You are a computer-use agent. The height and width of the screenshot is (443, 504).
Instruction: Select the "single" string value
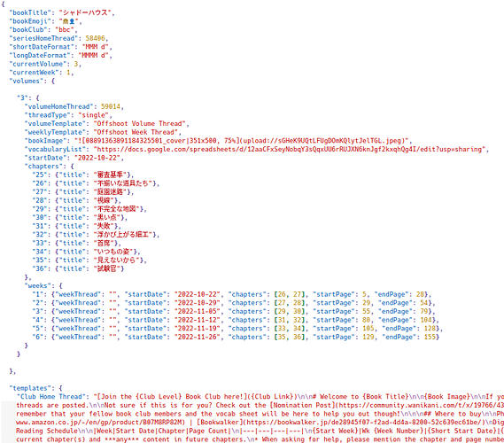[93, 115]
